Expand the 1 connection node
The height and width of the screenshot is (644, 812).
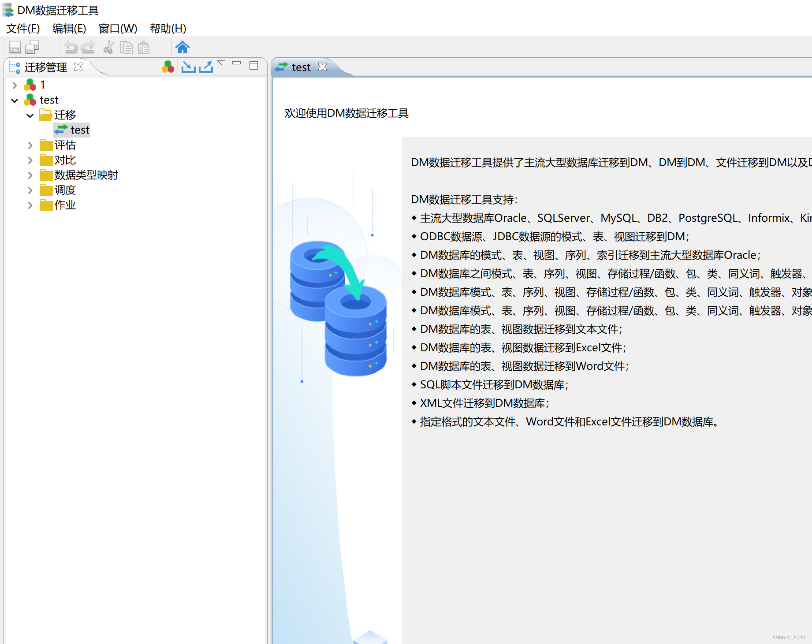point(15,85)
